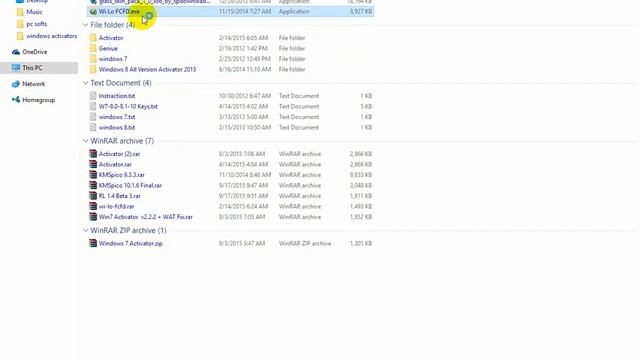
Task: Select This PC in the navigation pane
Action: click(32, 68)
